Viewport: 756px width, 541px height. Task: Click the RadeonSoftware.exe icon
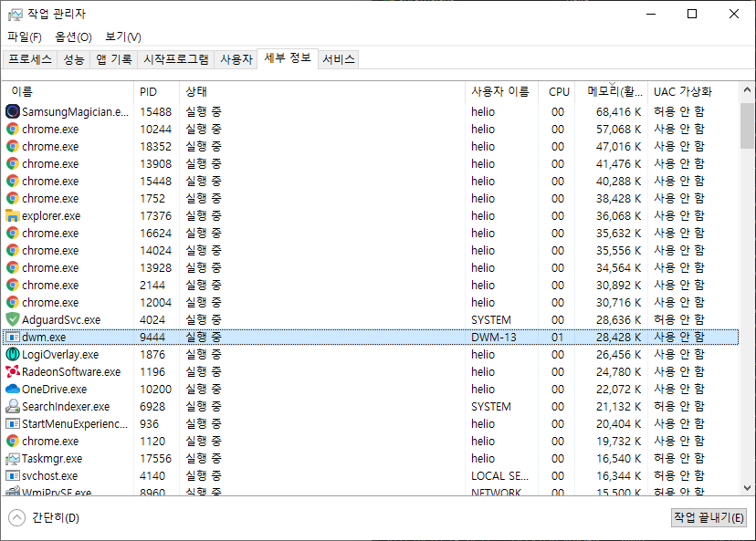point(13,372)
